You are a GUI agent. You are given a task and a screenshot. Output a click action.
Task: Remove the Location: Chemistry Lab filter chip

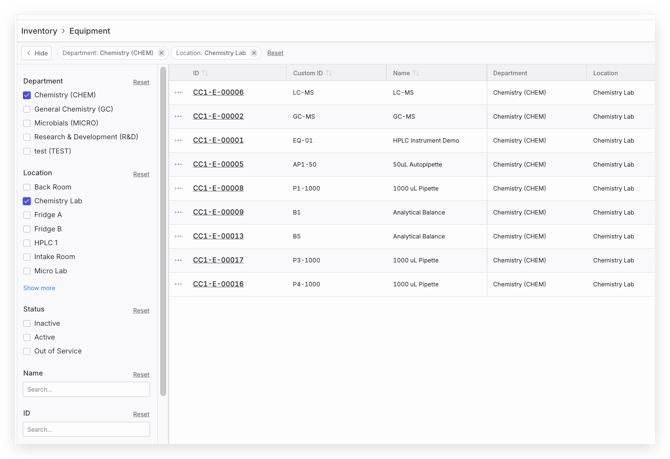point(254,53)
